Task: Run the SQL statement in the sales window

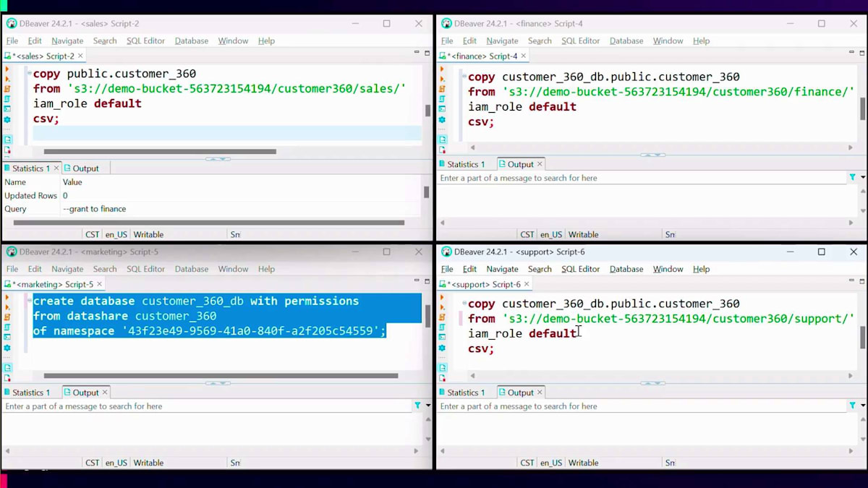Action: (7, 69)
